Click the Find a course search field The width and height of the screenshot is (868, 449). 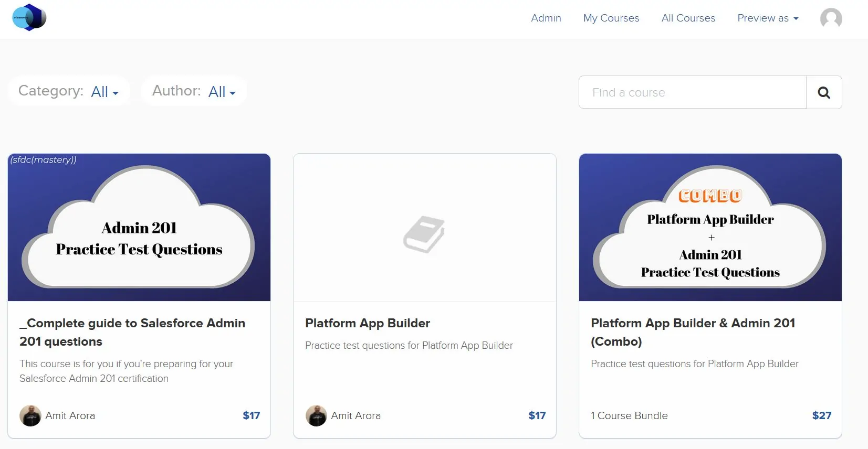(692, 93)
